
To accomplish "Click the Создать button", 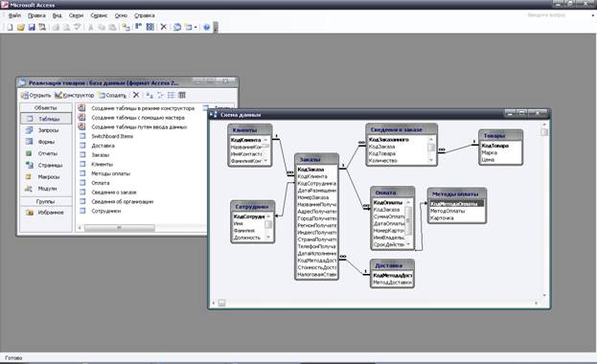I will tap(112, 95).
